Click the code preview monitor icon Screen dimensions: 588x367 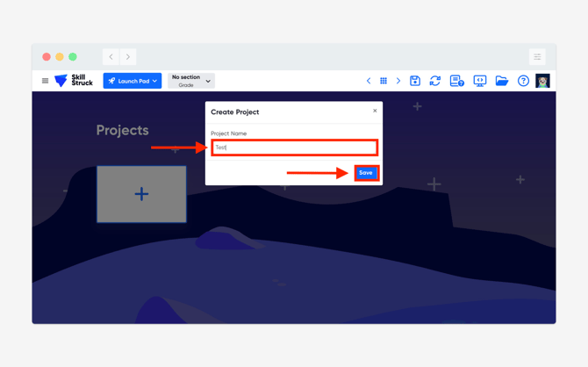coord(480,81)
